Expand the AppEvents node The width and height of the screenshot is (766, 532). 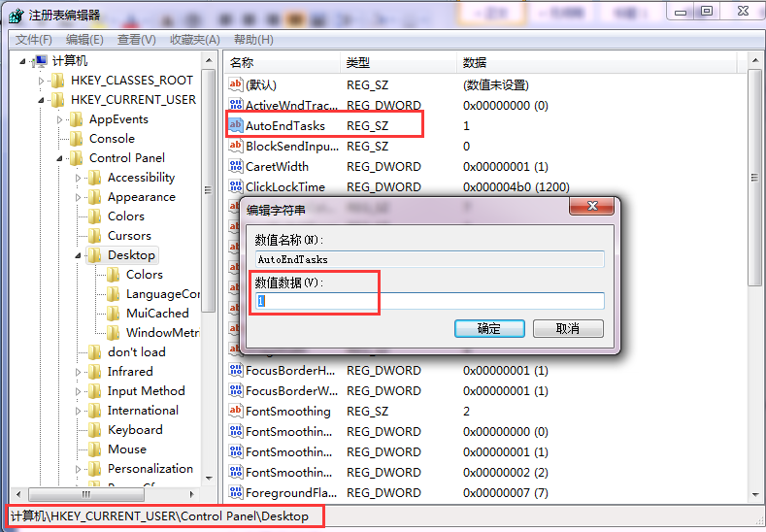pyautogui.click(x=59, y=119)
